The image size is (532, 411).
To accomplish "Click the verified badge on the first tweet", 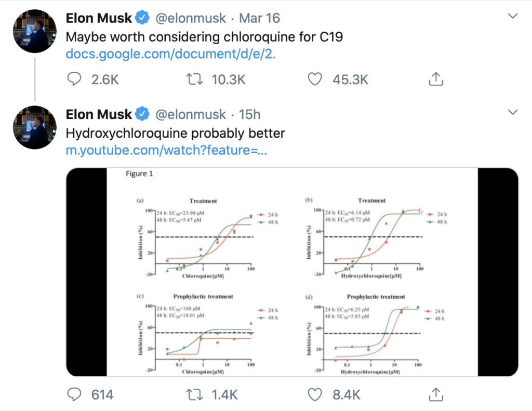I will 142,18.
